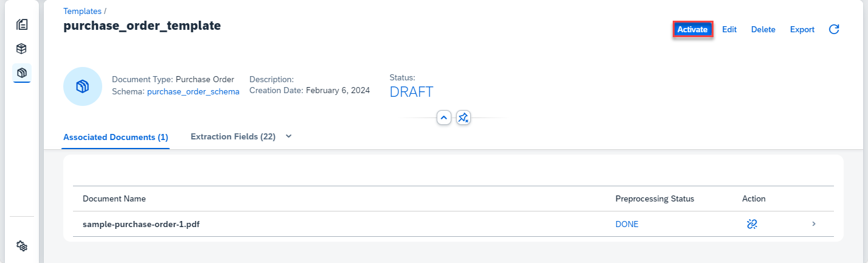
Task: Open the purchase_order_schema link
Action: (193, 91)
